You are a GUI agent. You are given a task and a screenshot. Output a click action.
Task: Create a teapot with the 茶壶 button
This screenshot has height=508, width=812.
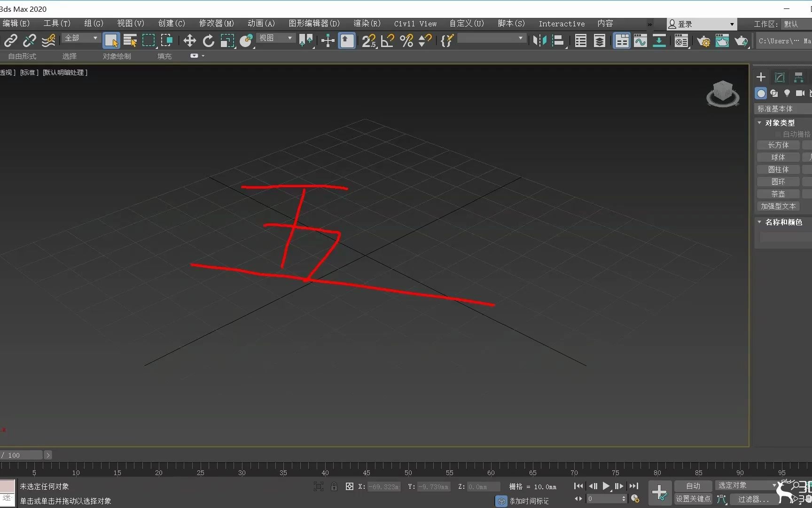point(778,194)
